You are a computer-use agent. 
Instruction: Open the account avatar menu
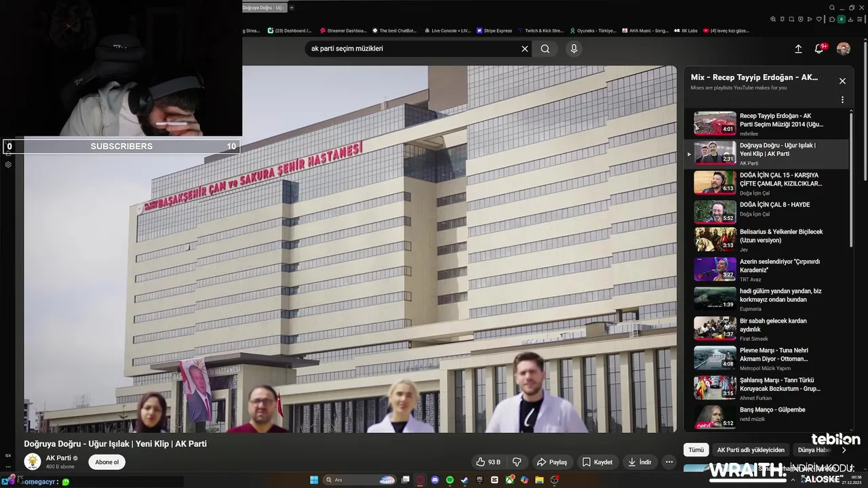[x=844, y=49]
